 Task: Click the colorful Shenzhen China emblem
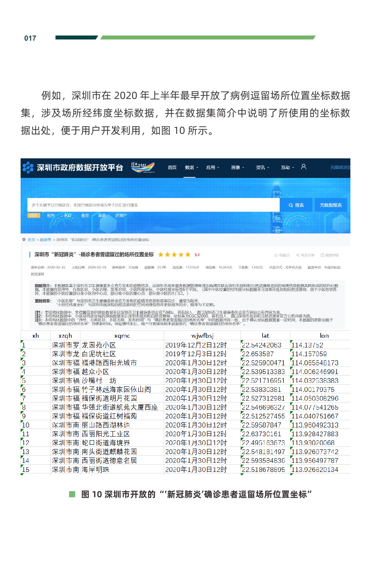(143, 167)
